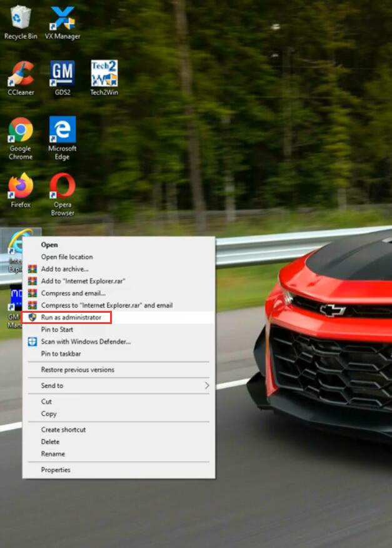
Task: Click Compress and email... option
Action: (x=73, y=293)
